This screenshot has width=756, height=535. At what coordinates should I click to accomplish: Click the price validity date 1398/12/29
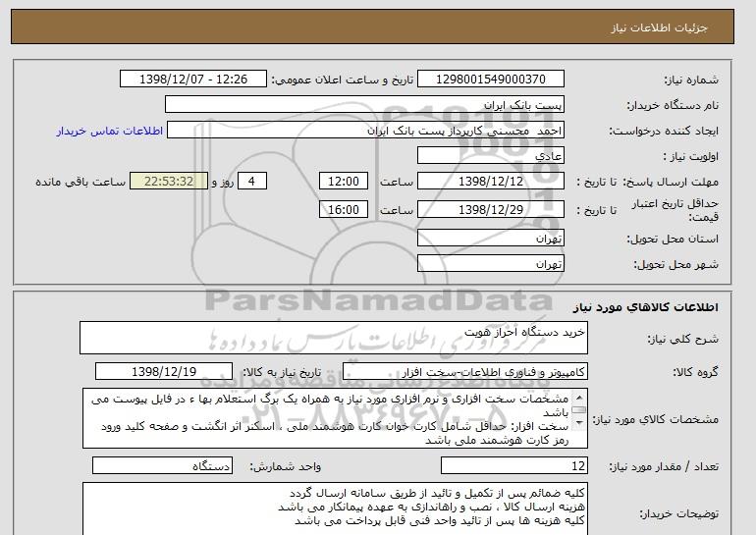(490, 209)
